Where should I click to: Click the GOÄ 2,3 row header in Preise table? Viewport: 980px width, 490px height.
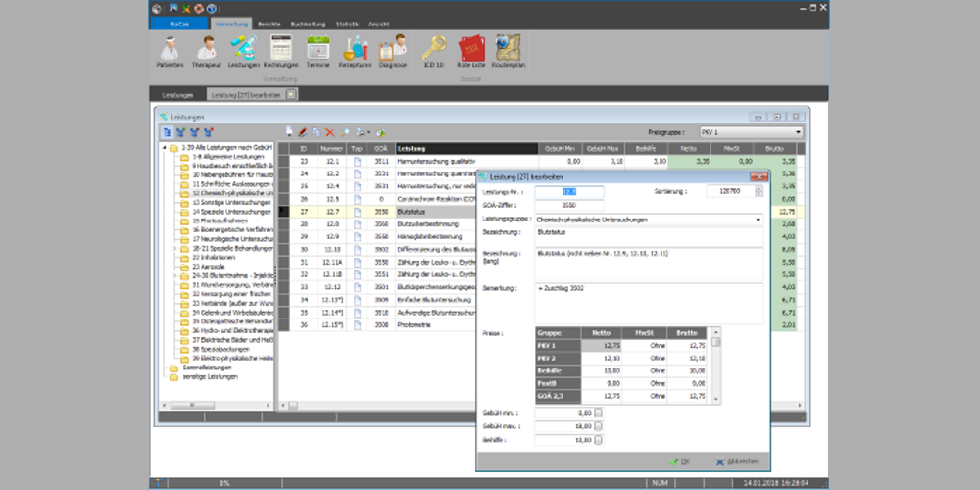559,396
